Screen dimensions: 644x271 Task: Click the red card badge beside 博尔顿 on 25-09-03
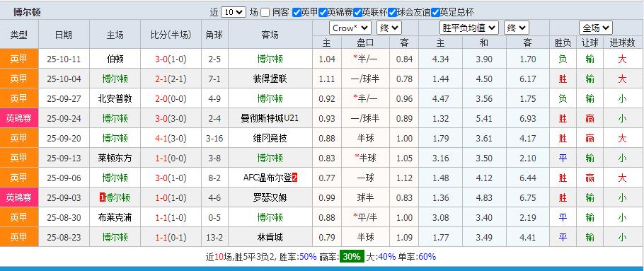(x=103, y=198)
